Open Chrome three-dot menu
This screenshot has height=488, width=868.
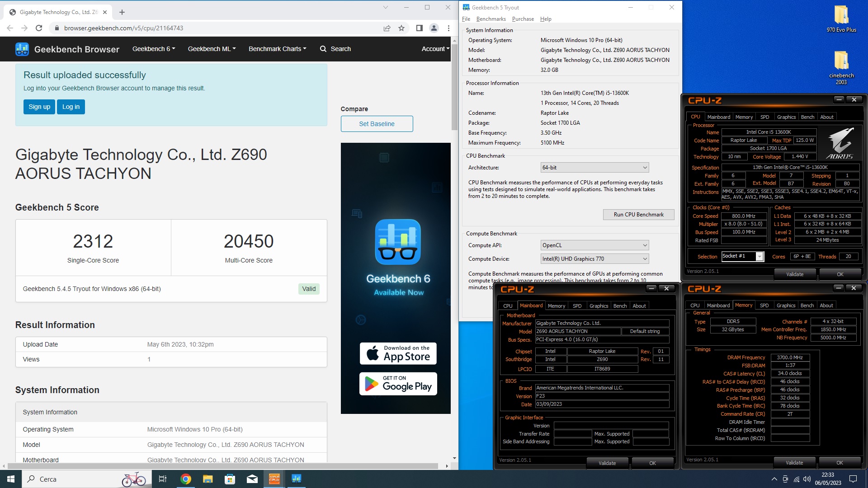pyautogui.click(x=448, y=28)
